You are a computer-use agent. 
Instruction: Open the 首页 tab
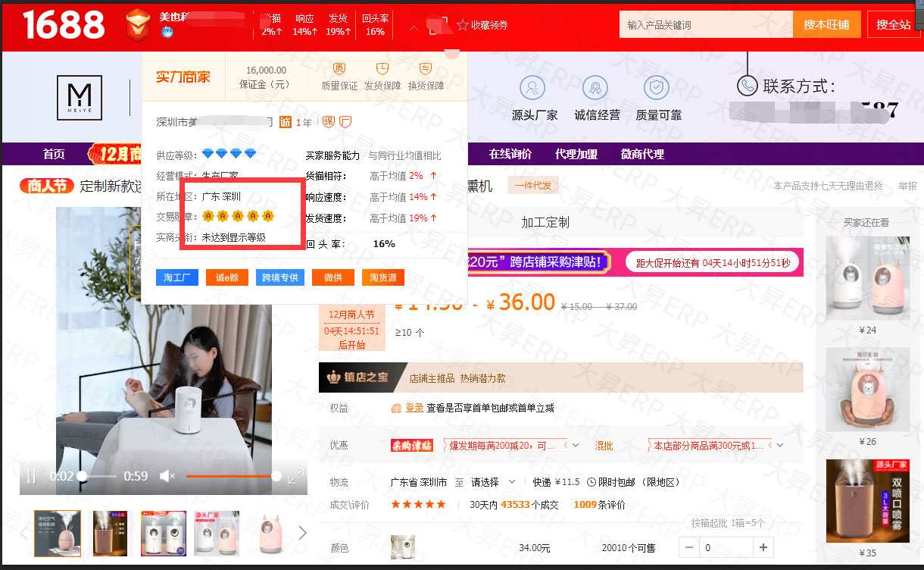pyautogui.click(x=54, y=154)
